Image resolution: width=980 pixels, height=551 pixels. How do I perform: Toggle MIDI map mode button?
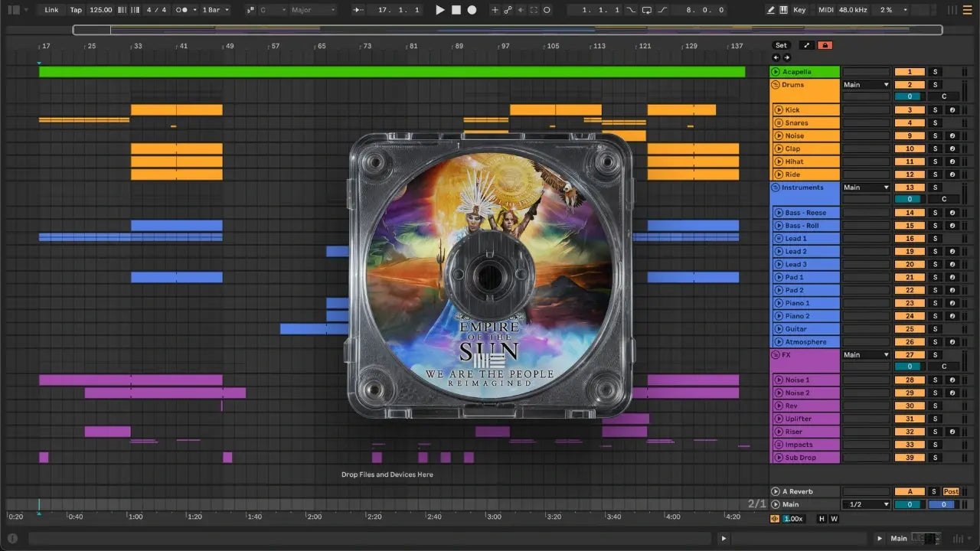pos(825,10)
